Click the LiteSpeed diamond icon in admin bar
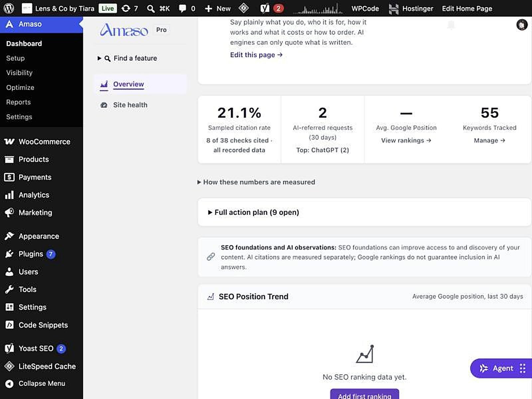Image resolution: width=532 pixels, height=399 pixels. point(244,8)
